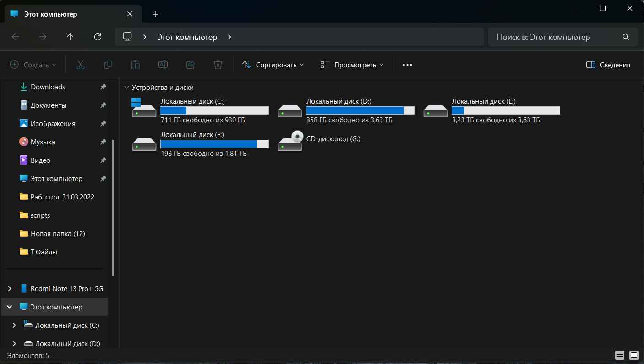The image size is (644, 364).
Task: Click chevron before Этот компьютер in address bar
Action: click(145, 37)
